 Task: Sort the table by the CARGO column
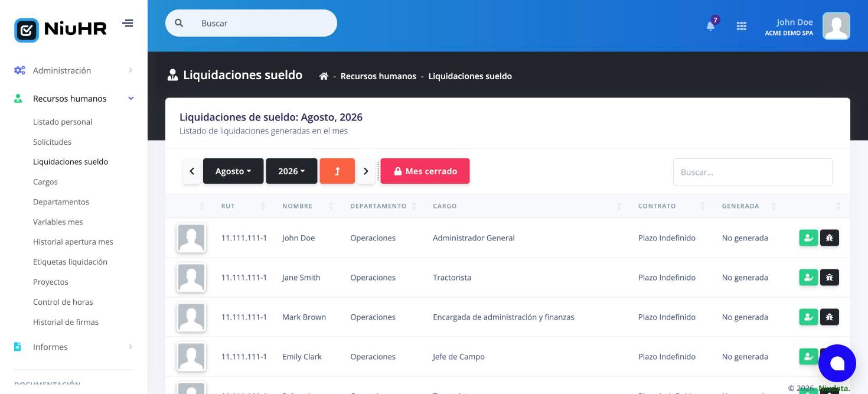(x=527, y=206)
